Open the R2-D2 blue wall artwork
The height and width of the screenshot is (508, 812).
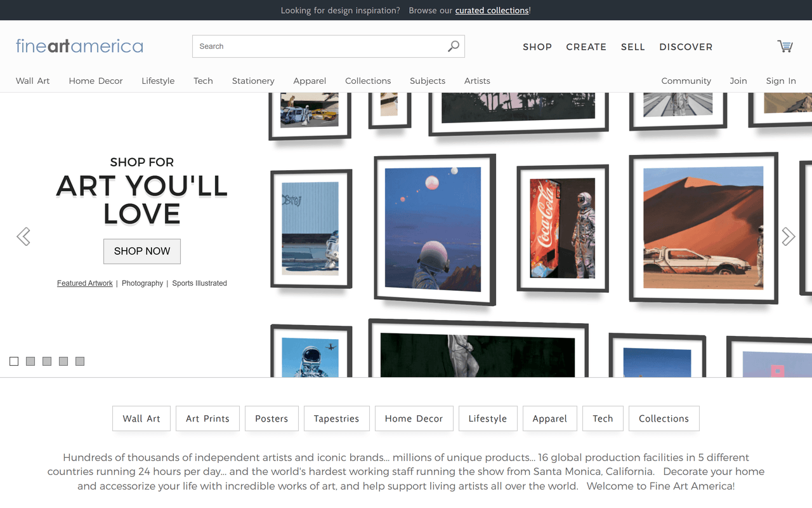pos(311,229)
